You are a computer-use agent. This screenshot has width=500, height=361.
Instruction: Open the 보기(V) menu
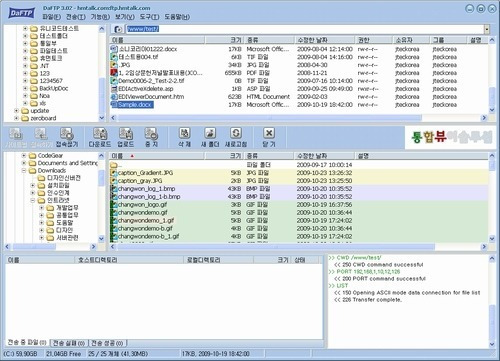click(x=125, y=17)
